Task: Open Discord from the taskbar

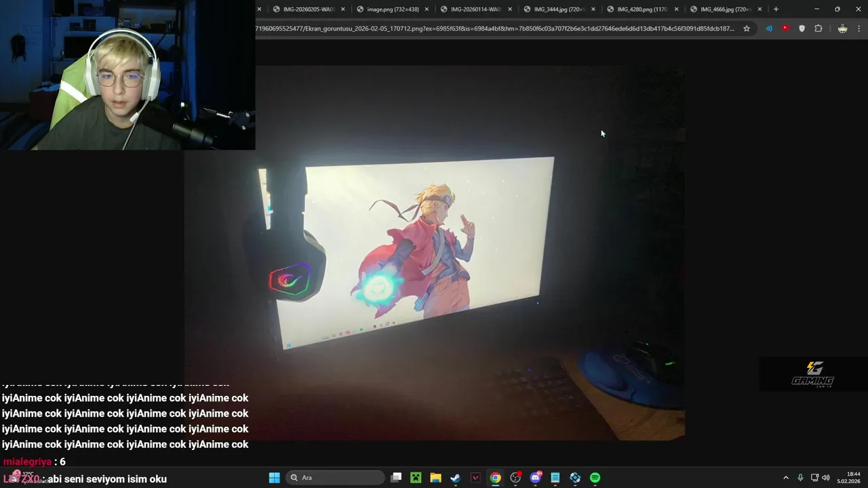Action: click(x=536, y=478)
